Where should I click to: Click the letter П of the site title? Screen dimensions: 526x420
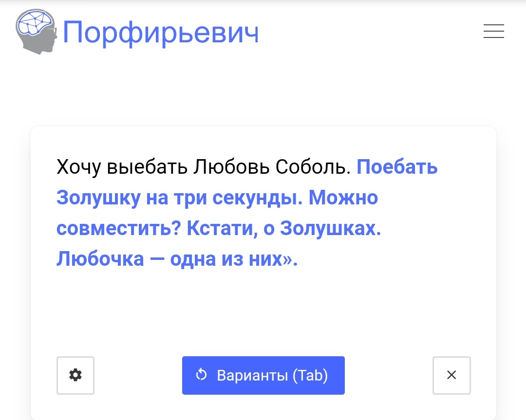coord(72,32)
